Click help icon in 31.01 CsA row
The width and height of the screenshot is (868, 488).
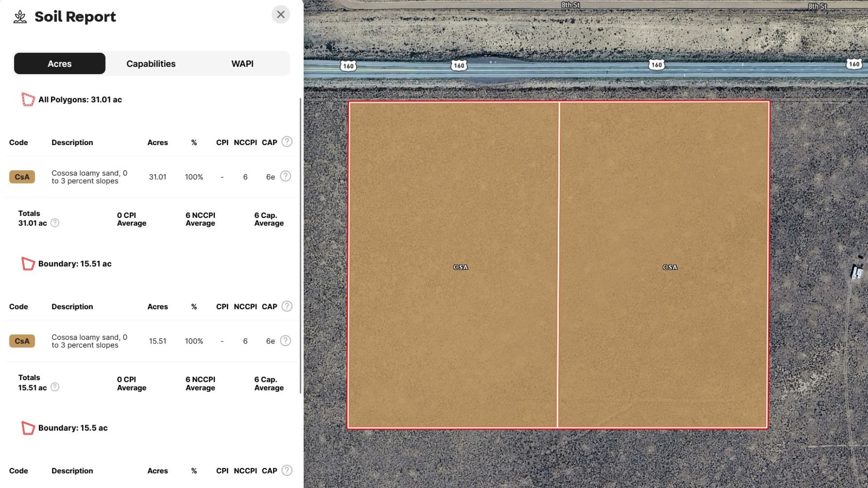click(285, 176)
